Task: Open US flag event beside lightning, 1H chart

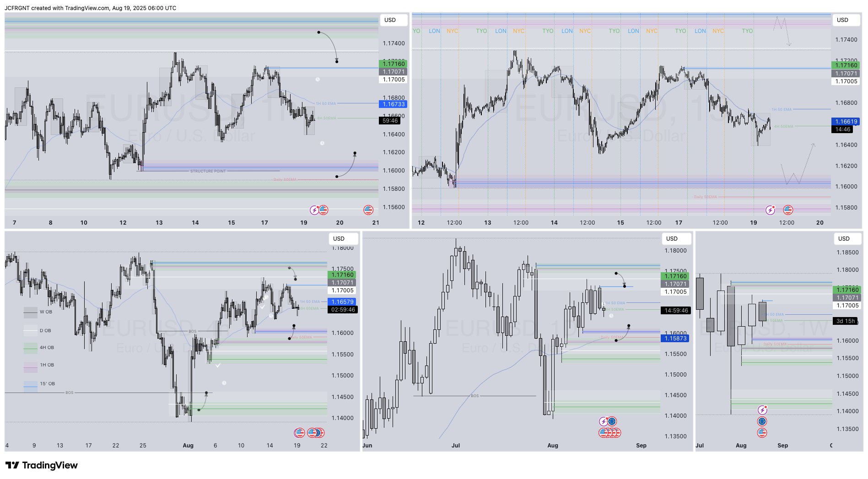Action: click(323, 210)
